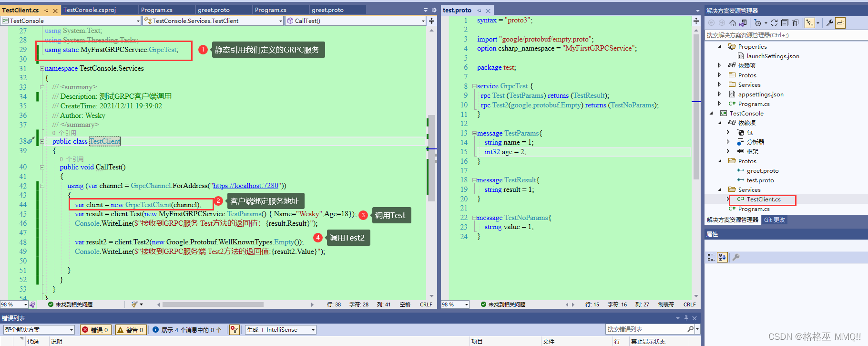Click the show all files icon

point(795,23)
